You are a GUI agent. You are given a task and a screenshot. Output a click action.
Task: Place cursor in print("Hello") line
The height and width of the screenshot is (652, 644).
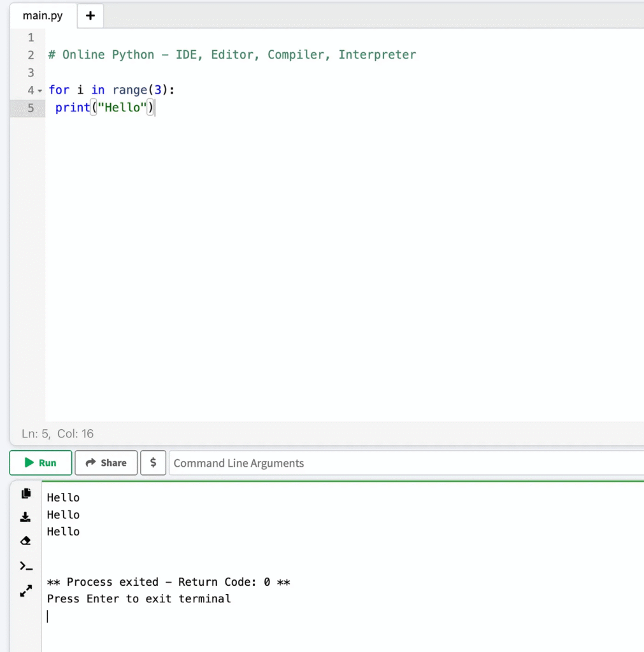tap(104, 108)
